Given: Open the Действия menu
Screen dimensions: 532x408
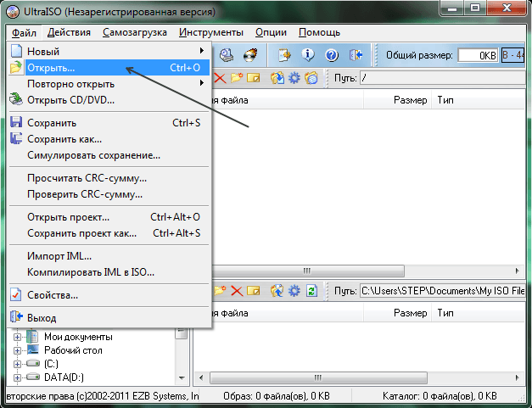Looking at the screenshot, I should pos(69,32).
